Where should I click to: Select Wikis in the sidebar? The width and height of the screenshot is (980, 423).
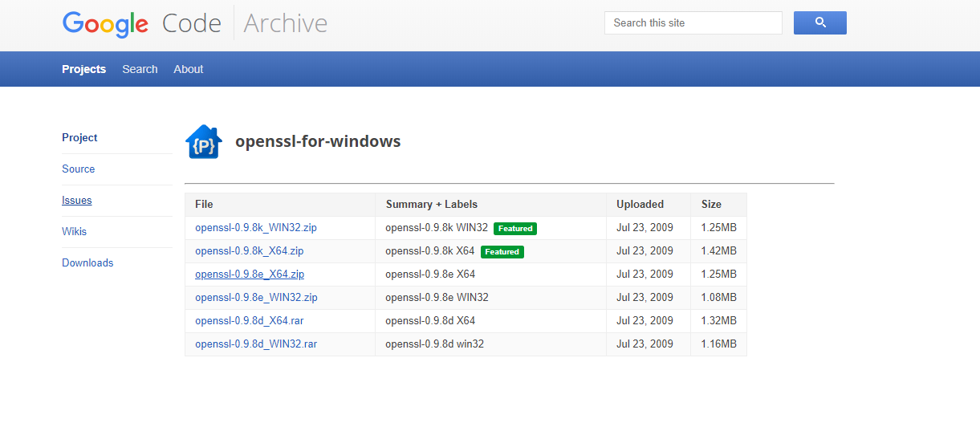(x=75, y=231)
